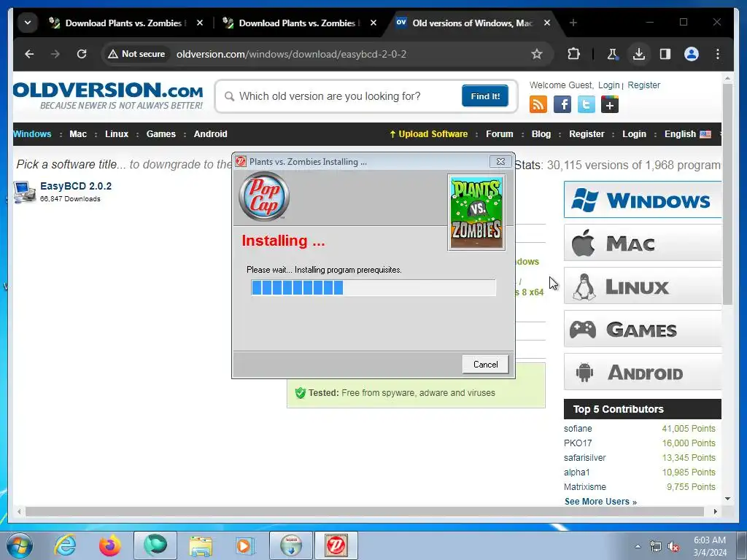747x560 pixels.
Task: Click the EasyBCD computer icon
Action: (x=24, y=192)
